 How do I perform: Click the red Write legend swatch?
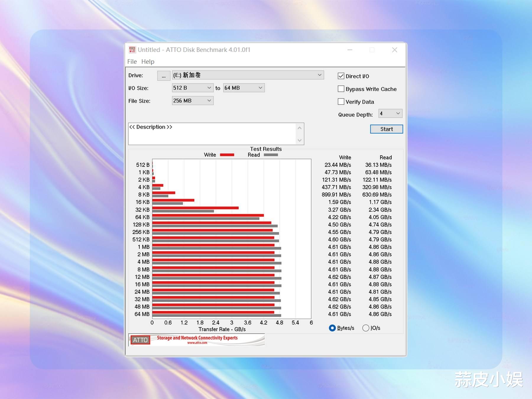pos(227,155)
